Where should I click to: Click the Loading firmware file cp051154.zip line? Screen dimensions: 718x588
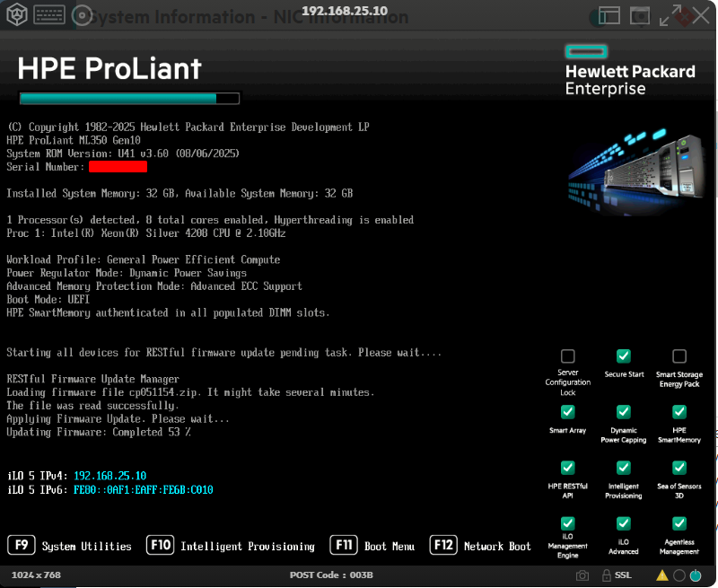(190, 392)
